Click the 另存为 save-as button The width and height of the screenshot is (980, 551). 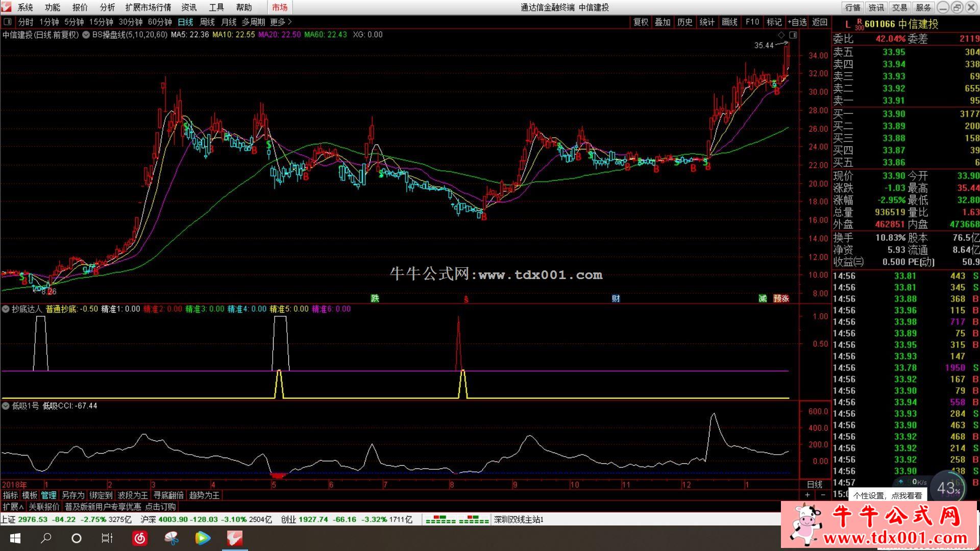[x=73, y=495]
